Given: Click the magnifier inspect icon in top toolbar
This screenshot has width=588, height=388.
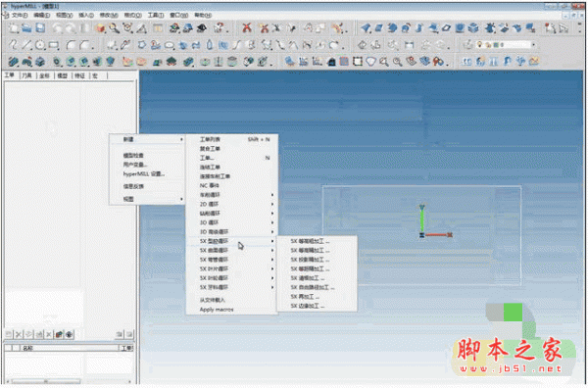Looking at the screenshot, I should coord(114,27).
